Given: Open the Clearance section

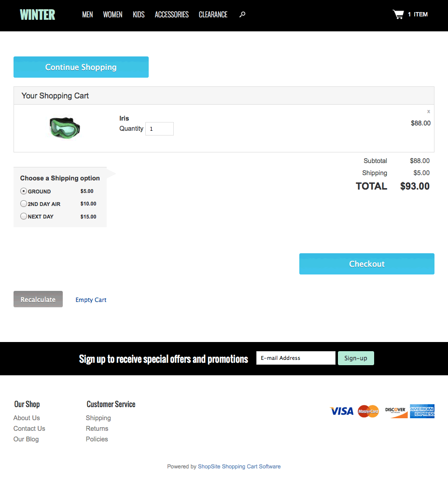Looking at the screenshot, I should coord(213,14).
